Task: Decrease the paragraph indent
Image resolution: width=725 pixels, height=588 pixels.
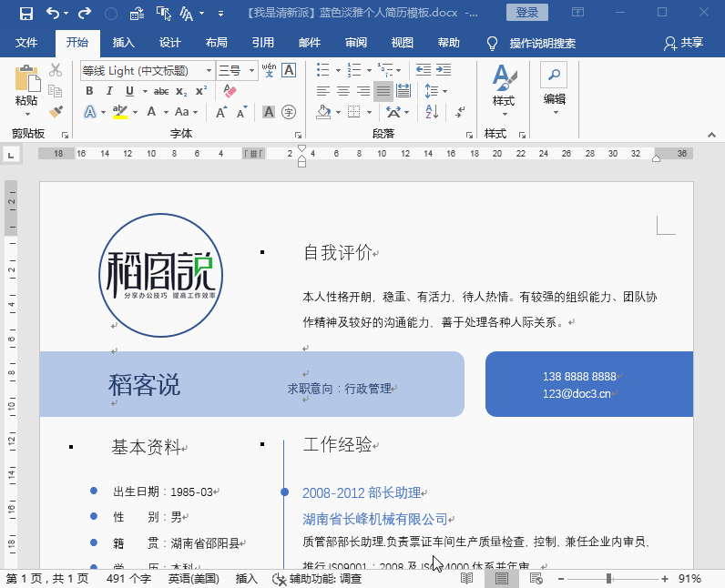Action: click(x=424, y=70)
